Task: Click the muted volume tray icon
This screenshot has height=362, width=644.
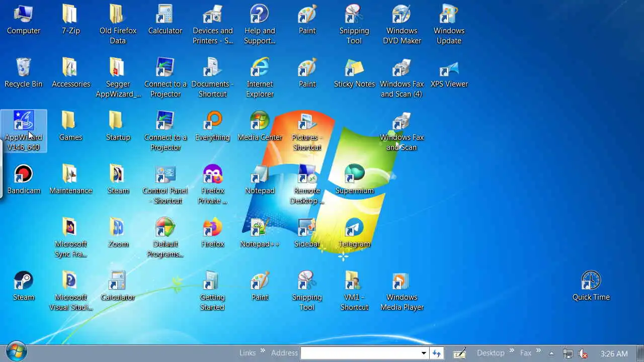Action: pyautogui.click(x=583, y=353)
